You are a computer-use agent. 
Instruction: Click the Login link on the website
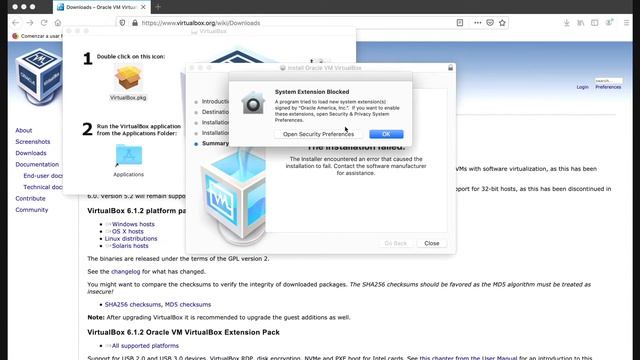point(582,87)
